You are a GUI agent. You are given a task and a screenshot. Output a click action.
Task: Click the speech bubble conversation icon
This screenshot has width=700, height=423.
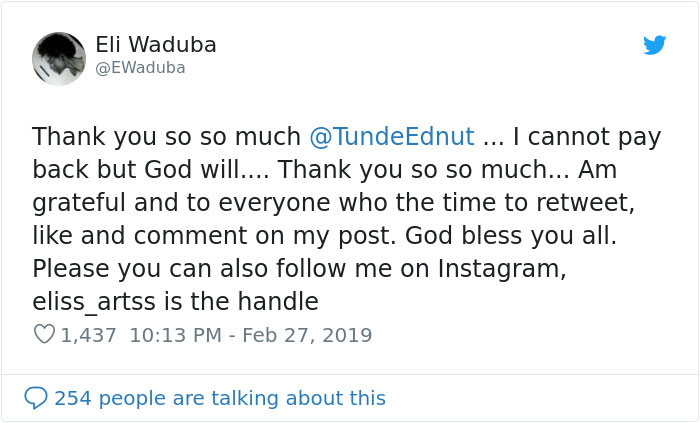36,398
